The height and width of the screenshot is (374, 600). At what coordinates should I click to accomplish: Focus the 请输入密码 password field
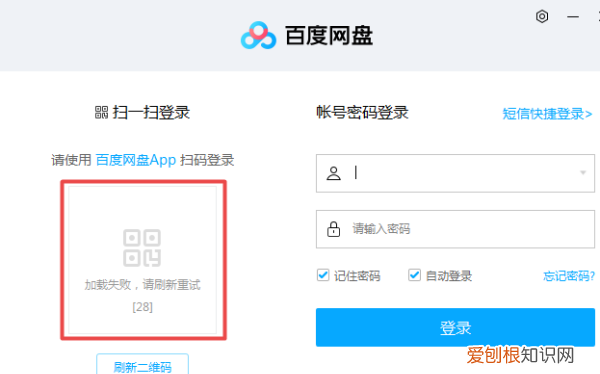(x=455, y=229)
